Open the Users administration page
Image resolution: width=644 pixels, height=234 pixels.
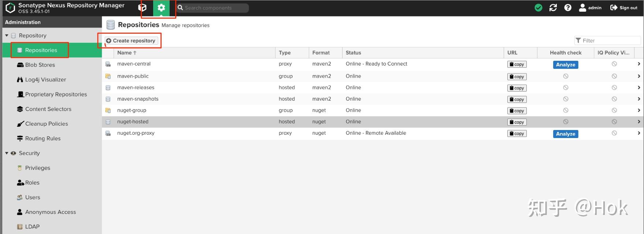click(33, 197)
